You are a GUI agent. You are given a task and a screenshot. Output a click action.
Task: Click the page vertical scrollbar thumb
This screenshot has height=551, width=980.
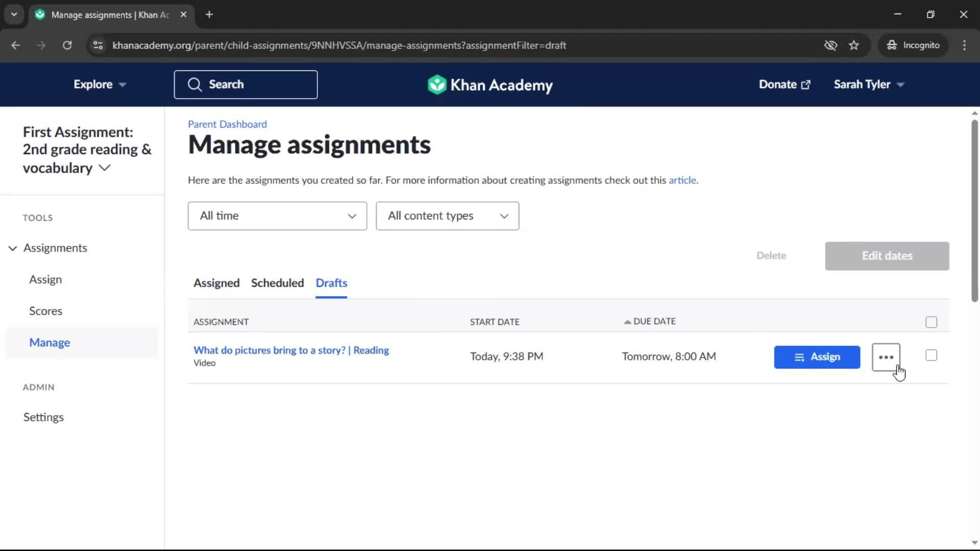point(974,210)
